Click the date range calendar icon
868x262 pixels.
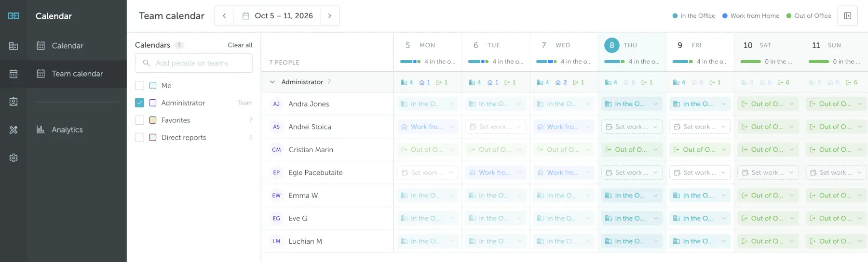pyautogui.click(x=246, y=16)
